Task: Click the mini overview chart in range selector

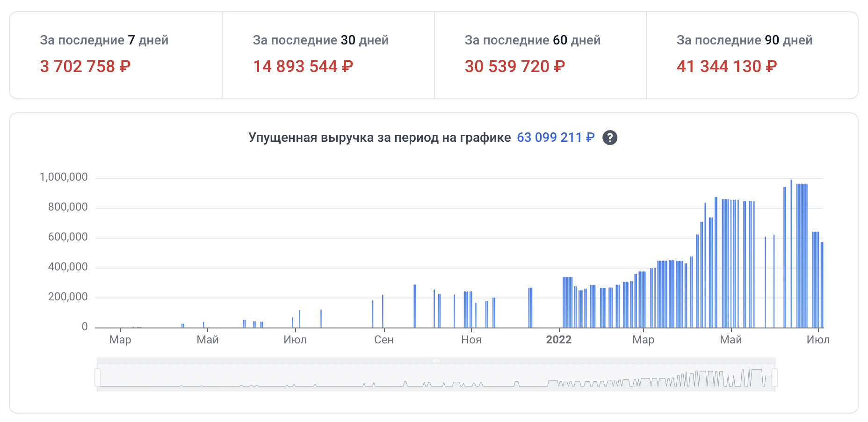Action: pyautogui.click(x=436, y=378)
